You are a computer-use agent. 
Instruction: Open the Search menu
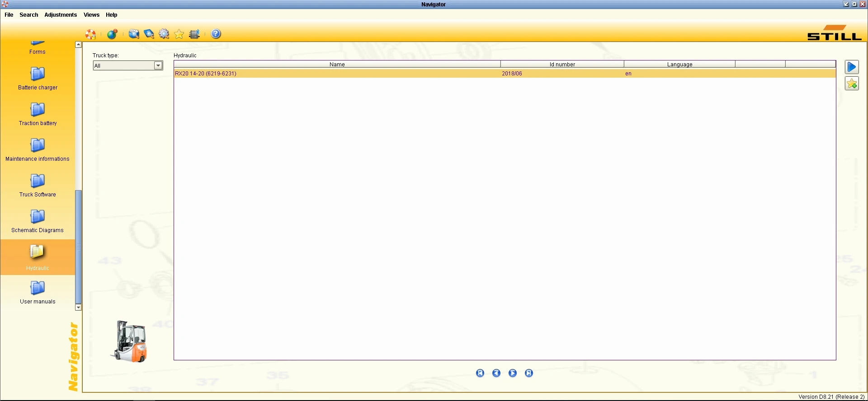(x=29, y=15)
